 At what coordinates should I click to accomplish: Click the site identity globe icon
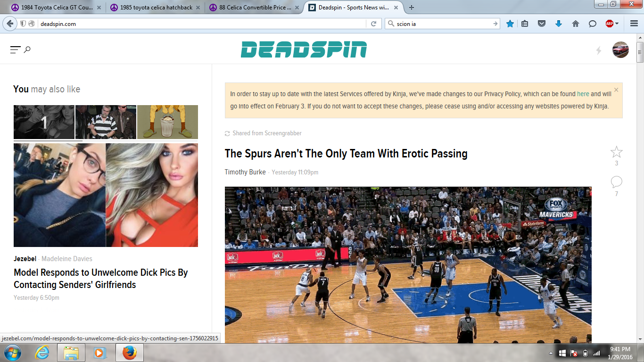pyautogui.click(x=32, y=24)
